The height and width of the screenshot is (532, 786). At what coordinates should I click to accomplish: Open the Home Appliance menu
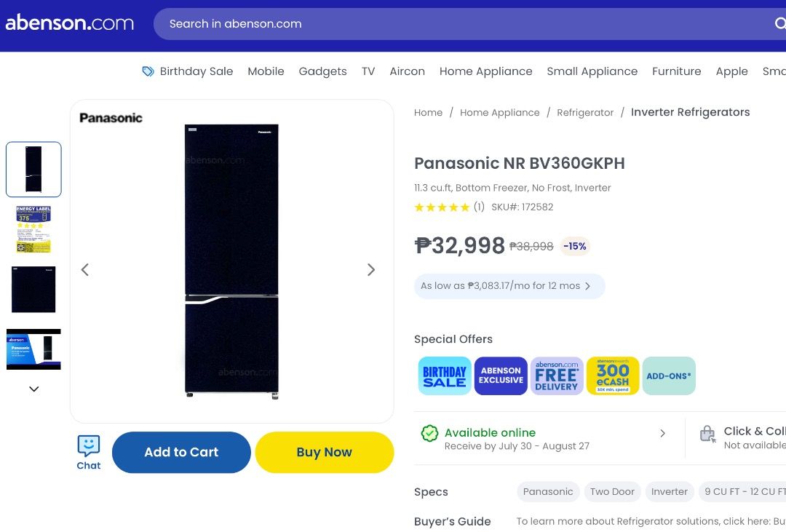point(485,71)
